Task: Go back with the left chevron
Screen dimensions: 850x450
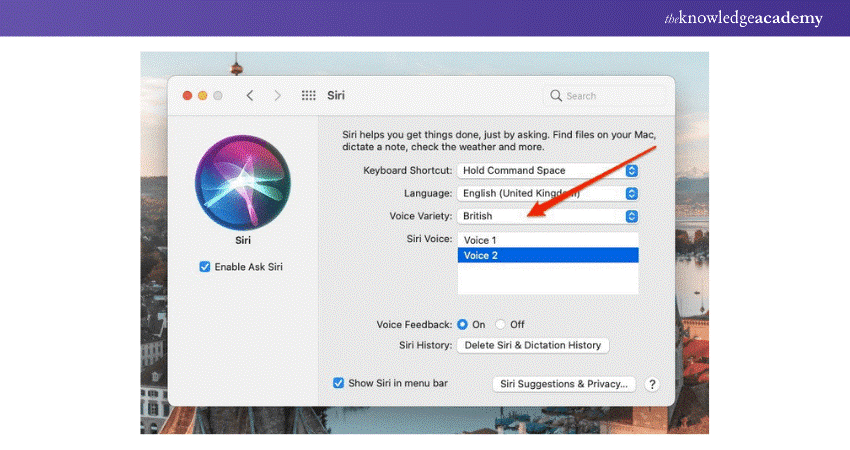Action: 250,95
